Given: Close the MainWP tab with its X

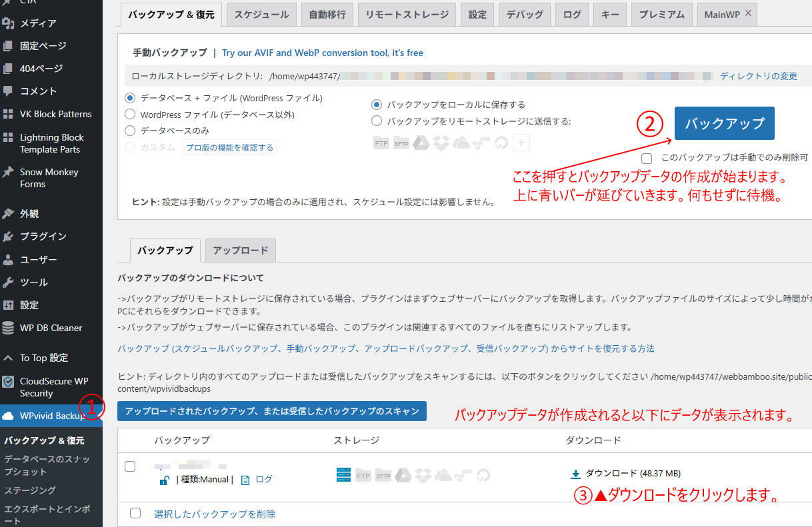Looking at the screenshot, I should (x=748, y=13).
